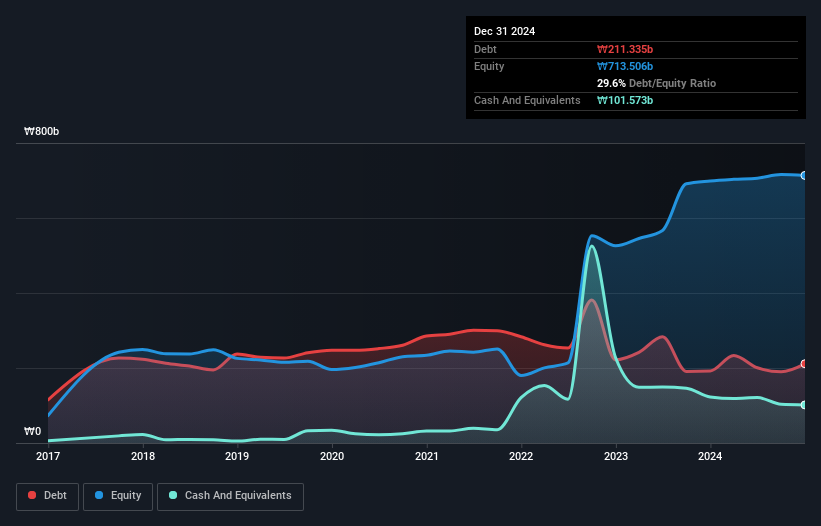The height and width of the screenshot is (526, 821).
Task: Click the Equity row label in tooltip
Action: 489,66
